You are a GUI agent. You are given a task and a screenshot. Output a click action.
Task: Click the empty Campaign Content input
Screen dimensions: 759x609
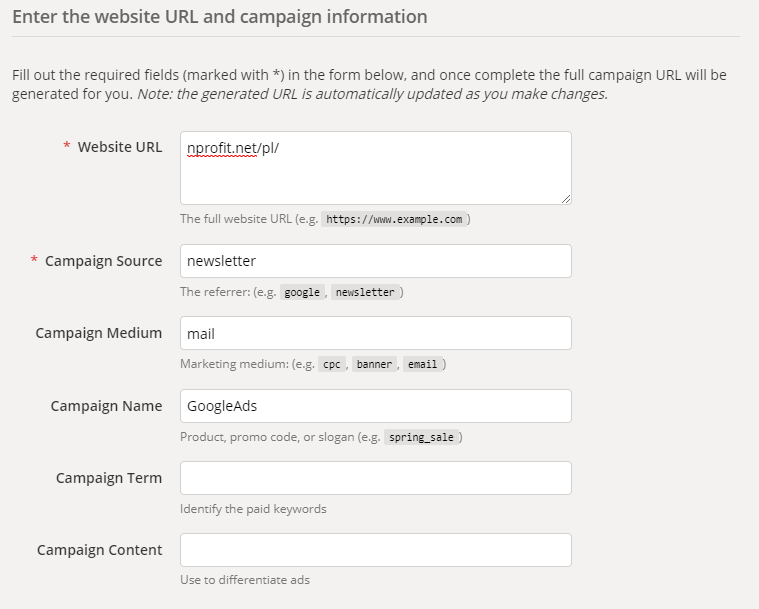pos(375,550)
